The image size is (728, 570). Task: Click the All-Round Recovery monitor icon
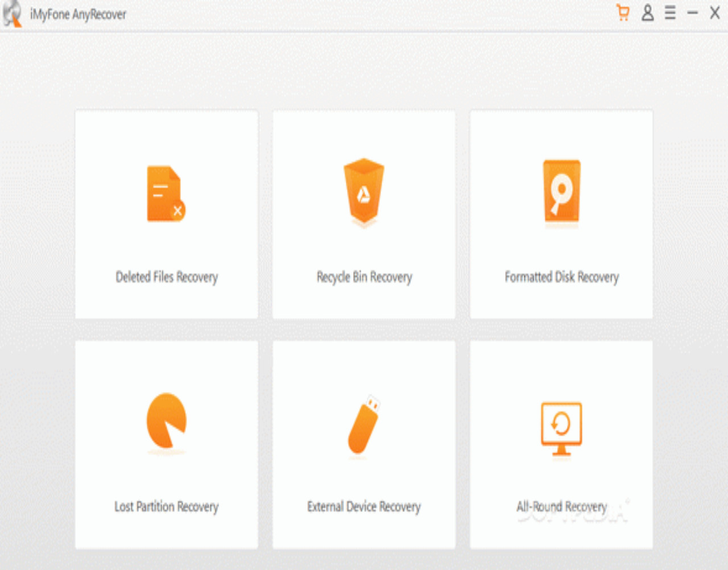click(x=561, y=428)
